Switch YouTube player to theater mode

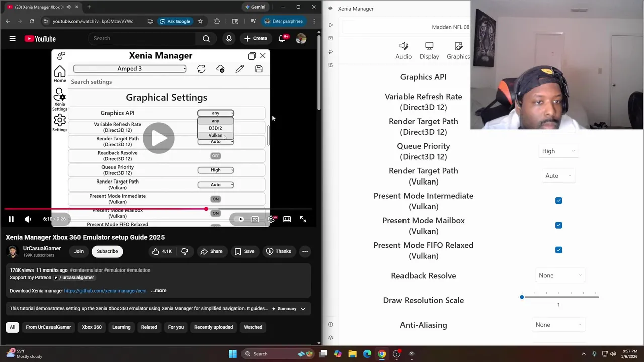pyautogui.click(x=287, y=219)
